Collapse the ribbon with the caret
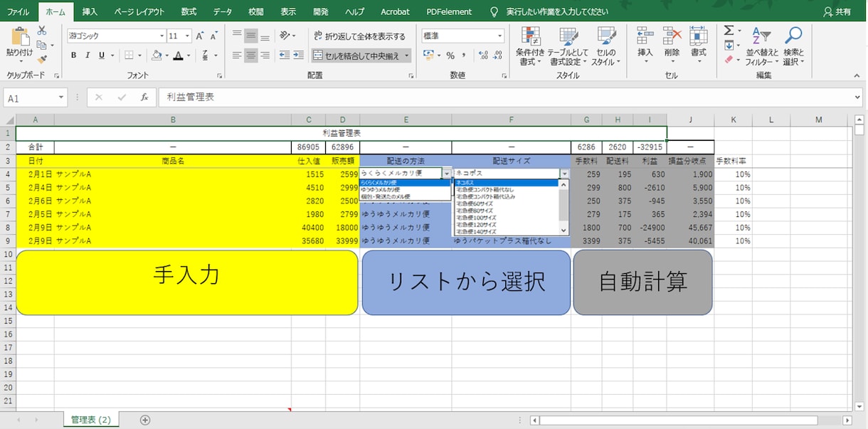Screen dimensions: 868x429 (x=857, y=75)
